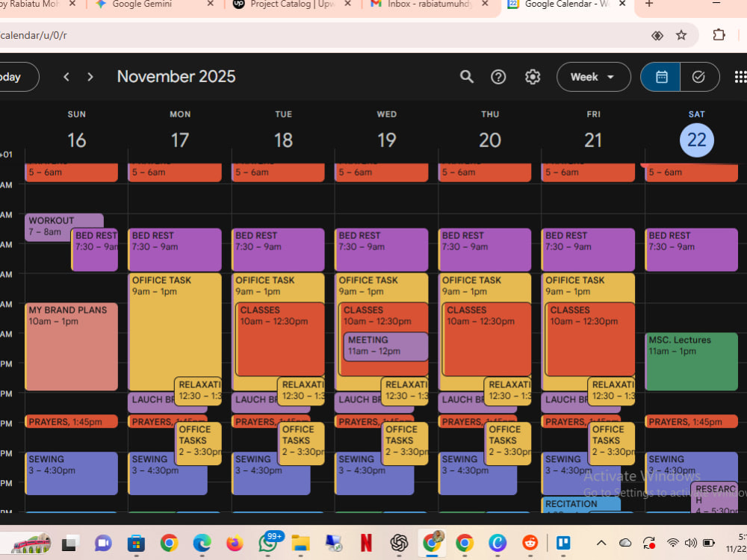
Task: Open the Settings menu gear
Action: point(532,77)
